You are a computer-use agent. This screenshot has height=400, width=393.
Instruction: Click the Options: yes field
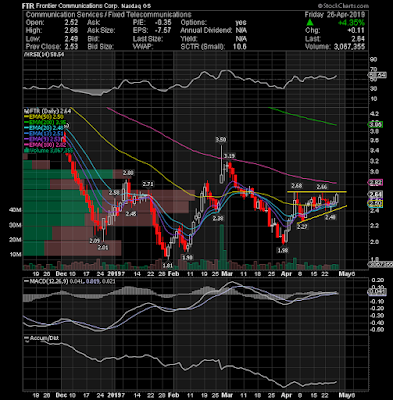[x=214, y=23]
